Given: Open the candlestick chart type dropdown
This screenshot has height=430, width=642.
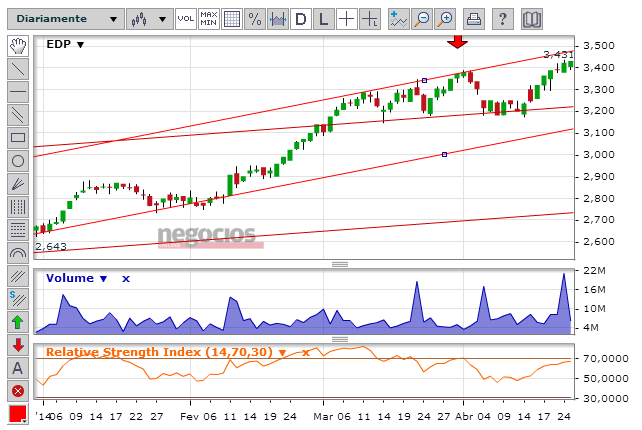Looking at the screenshot, I should point(149,19).
